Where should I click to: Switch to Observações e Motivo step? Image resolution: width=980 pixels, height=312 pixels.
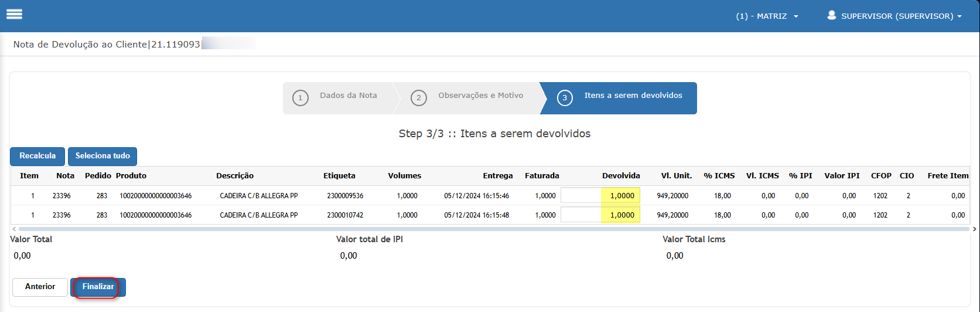point(480,96)
